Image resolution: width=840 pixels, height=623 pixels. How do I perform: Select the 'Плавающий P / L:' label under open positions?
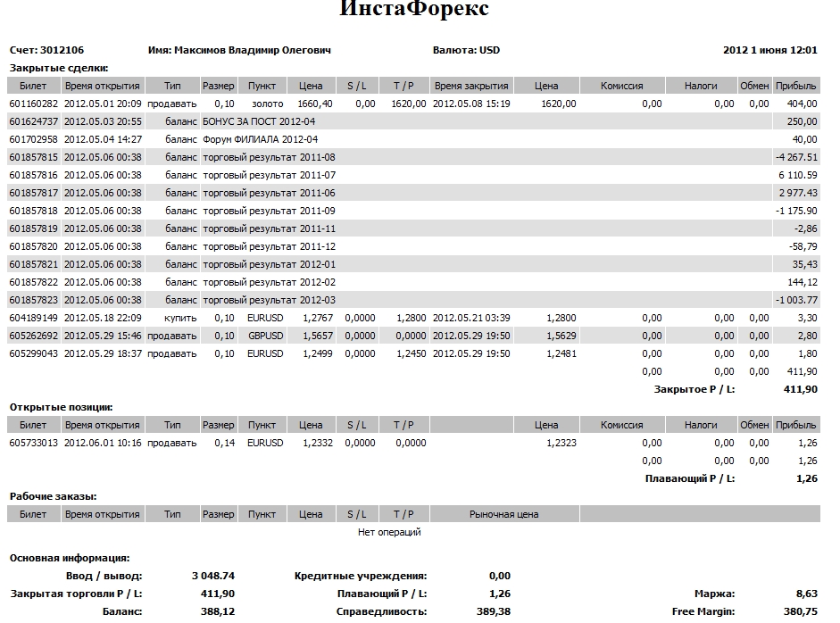pyautogui.click(x=690, y=478)
